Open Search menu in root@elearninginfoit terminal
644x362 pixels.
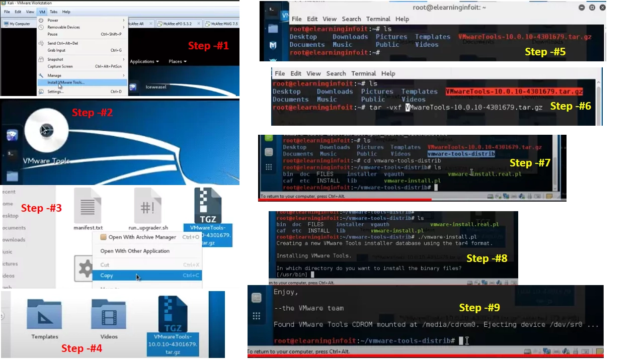point(351,19)
